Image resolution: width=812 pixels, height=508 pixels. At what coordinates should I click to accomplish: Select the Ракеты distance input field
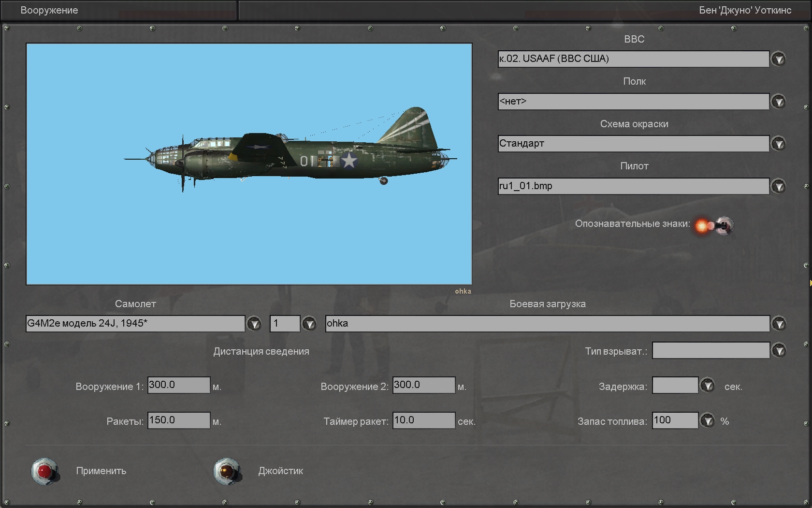pos(179,420)
